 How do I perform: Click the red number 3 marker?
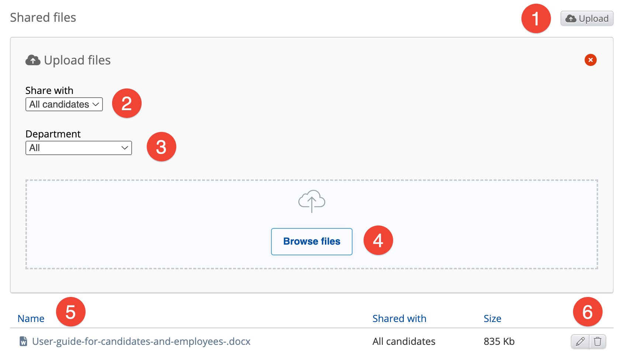161,147
